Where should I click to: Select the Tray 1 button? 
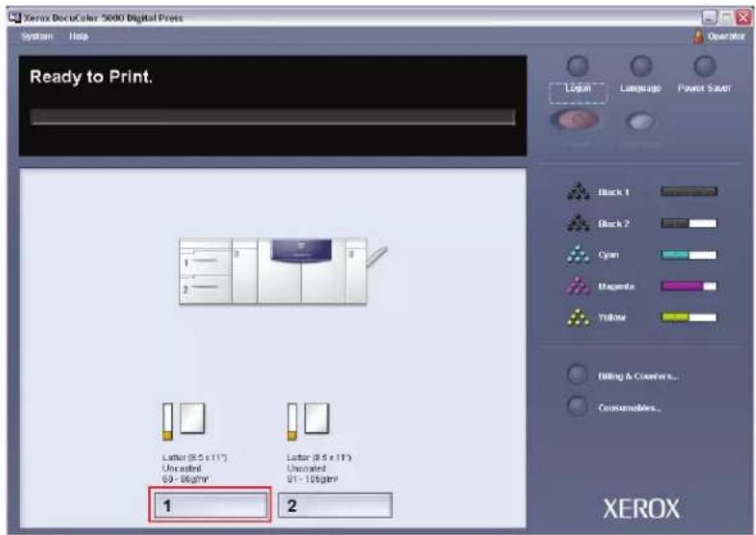coord(210,505)
